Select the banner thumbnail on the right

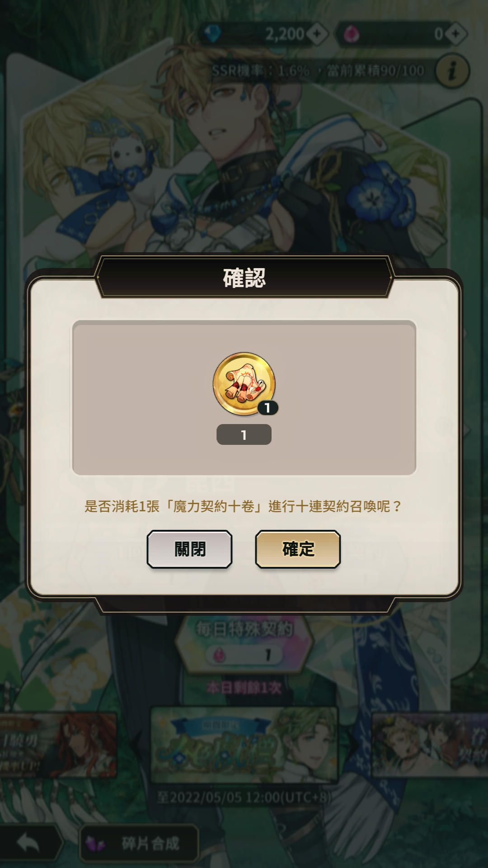click(x=429, y=743)
